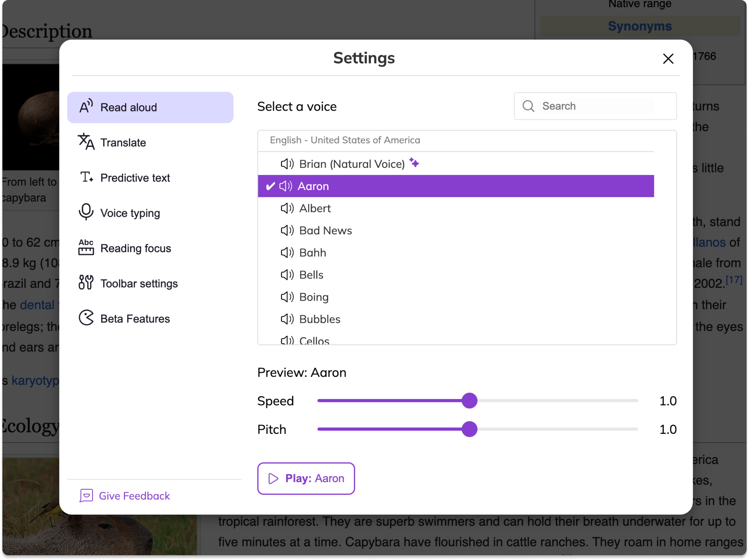Preview Brian voice via its speaker icon
Screen dimensions: 749x560
coord(287,164)
